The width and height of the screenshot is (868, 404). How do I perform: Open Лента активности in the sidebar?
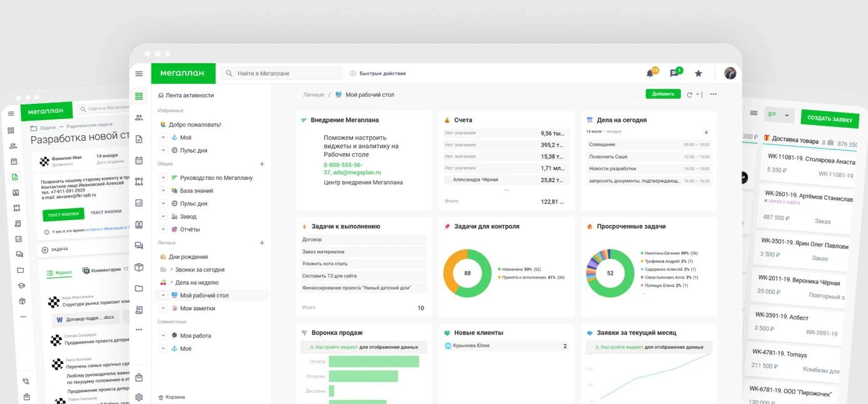(x=185, y=96)
